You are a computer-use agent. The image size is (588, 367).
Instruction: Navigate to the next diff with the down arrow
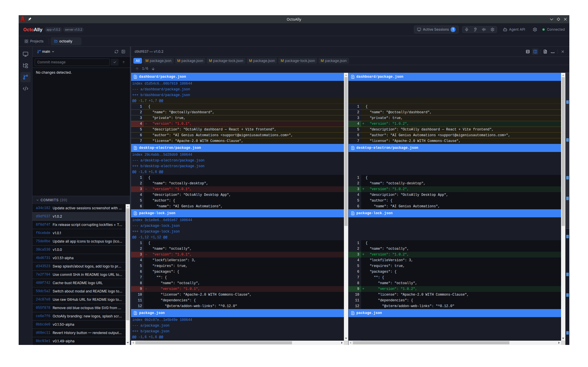(x=153, y=69)
